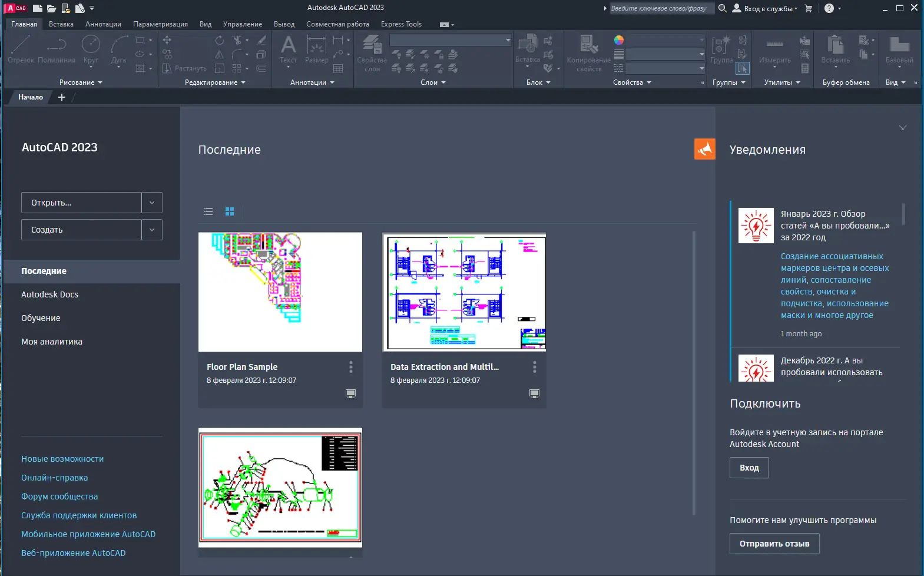
Task: Open the Express Tools ribbon tab
Action: click(x=401, y=24)
